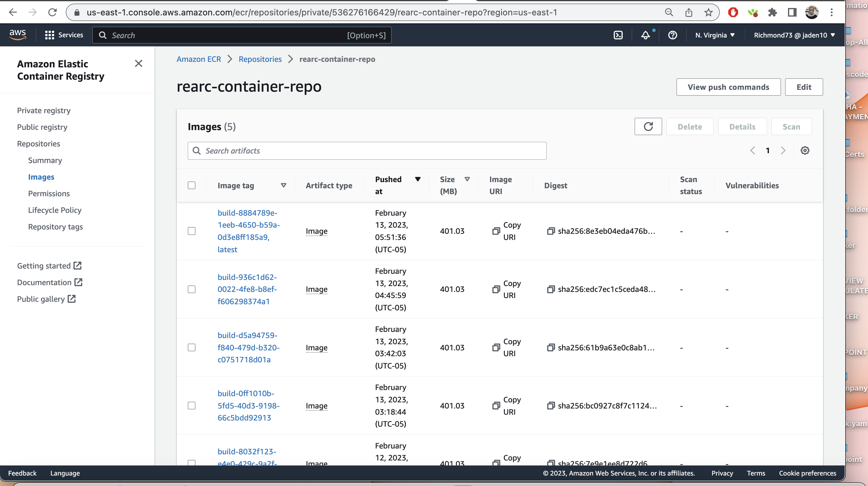This screenshot has height=486, width=868.
Task: Open the AWS help panel via question mark icon
Action: pos(672,35)
